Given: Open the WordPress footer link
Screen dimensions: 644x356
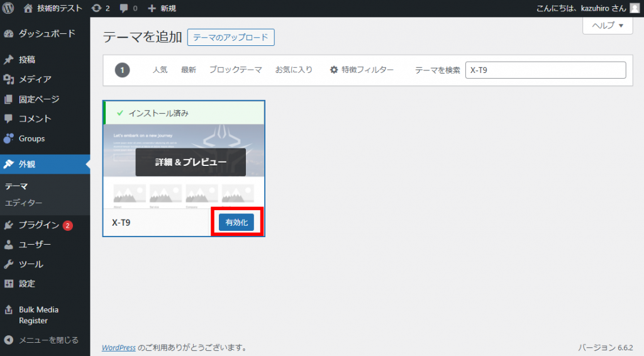Looking at the screenshot, I should tap(119, 347).
